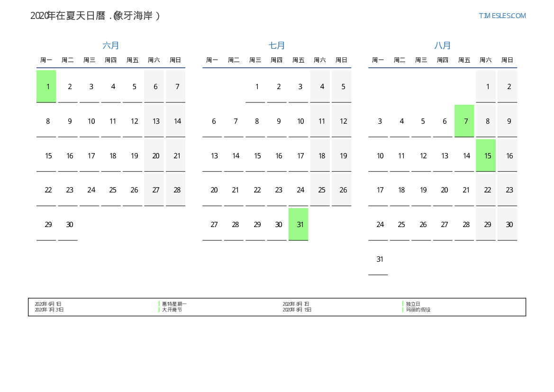This screenshot has height=392, width=554.
Task: Click Sunday July 26 cell
Action: coord(342,190)
